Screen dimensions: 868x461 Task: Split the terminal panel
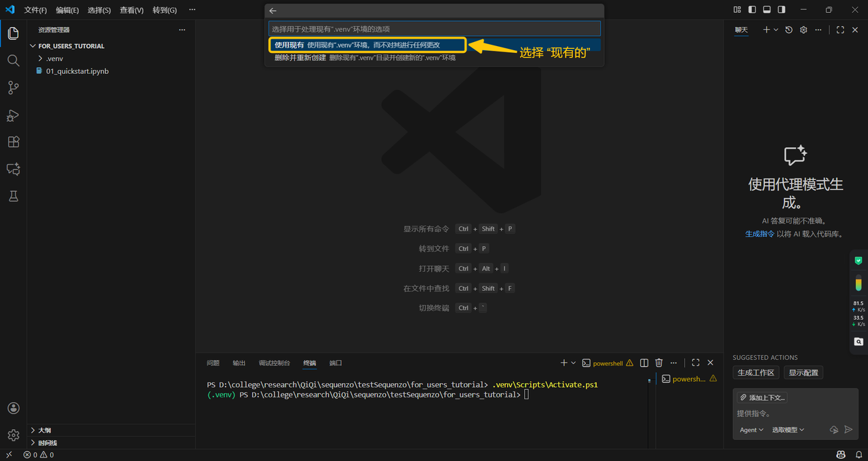(644, 363)
